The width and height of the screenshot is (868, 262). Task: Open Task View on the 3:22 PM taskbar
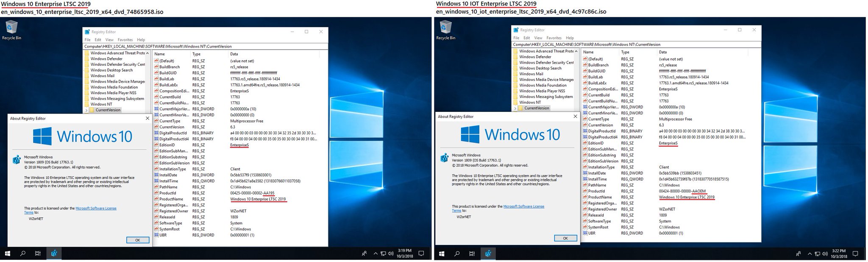(x=472, y=254)
